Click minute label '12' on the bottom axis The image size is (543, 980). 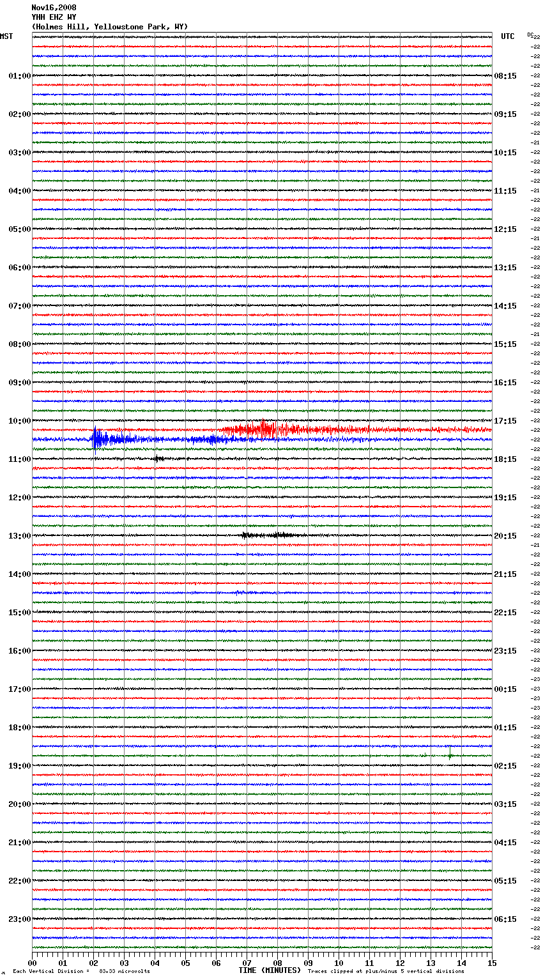pyautogui.click(x=400, y=963)
